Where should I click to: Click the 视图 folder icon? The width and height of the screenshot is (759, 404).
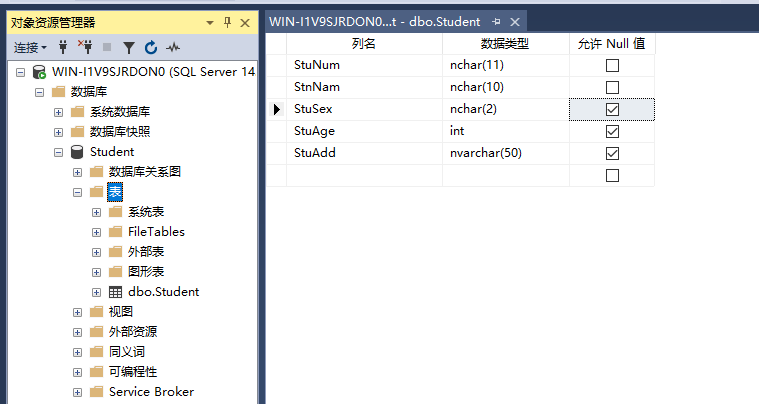click(97, 312)
